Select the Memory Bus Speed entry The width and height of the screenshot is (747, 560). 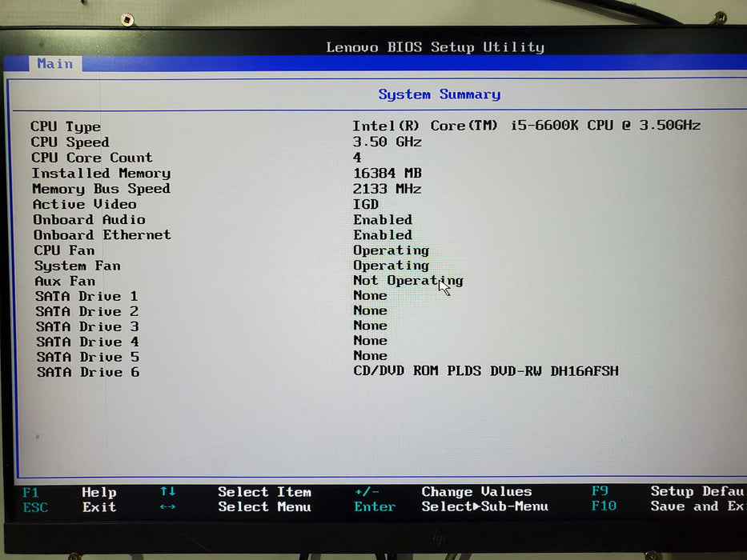coord(101,189)
